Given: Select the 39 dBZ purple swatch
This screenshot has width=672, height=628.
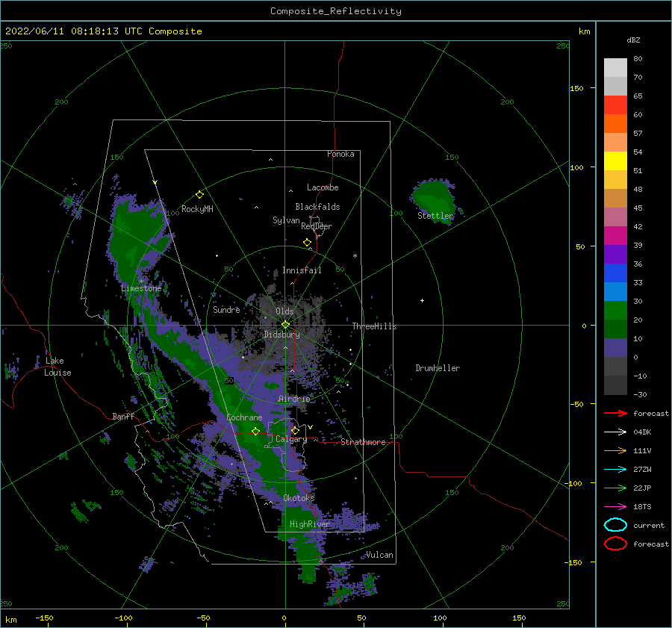Looking at the screenshot, I should point(615,254).
